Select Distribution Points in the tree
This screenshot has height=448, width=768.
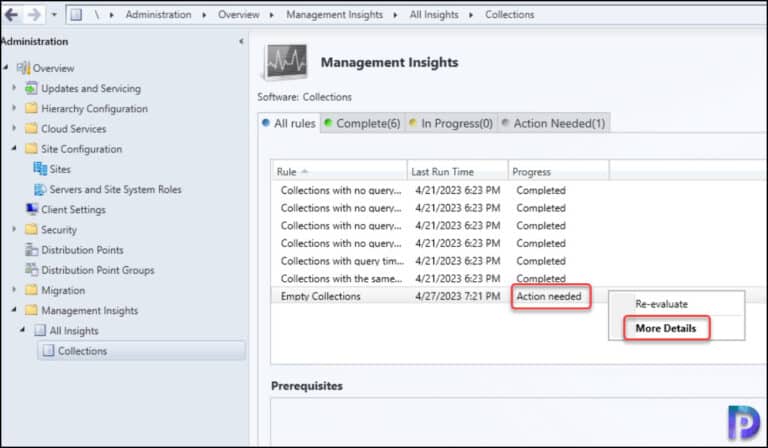point(82,250)
